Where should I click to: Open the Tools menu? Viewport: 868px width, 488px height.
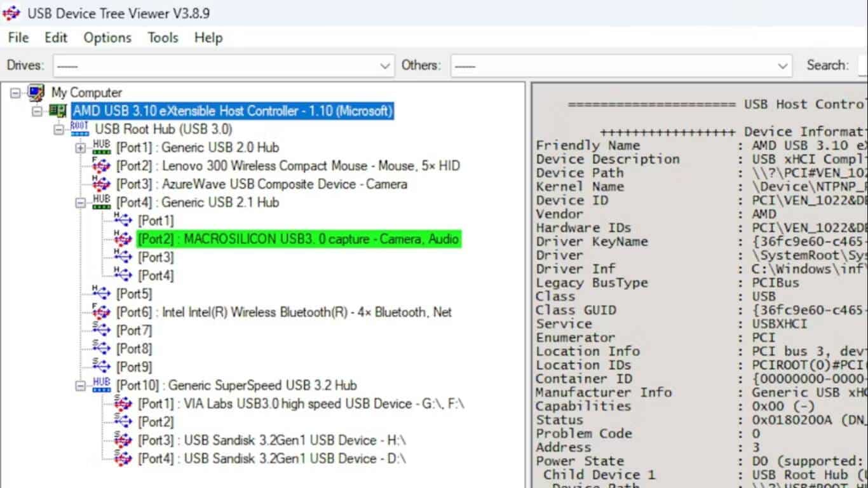coord(163,37)
